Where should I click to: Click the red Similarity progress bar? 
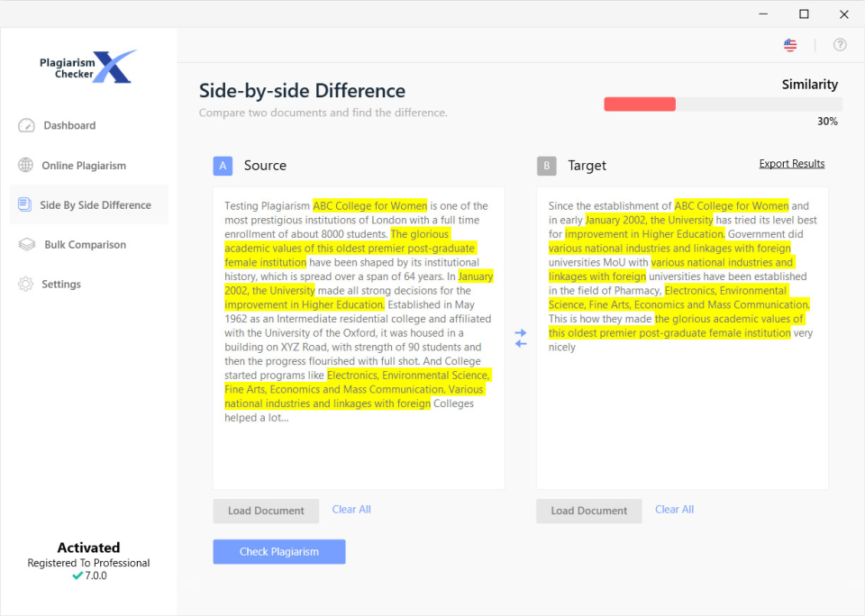coord(640,104)
